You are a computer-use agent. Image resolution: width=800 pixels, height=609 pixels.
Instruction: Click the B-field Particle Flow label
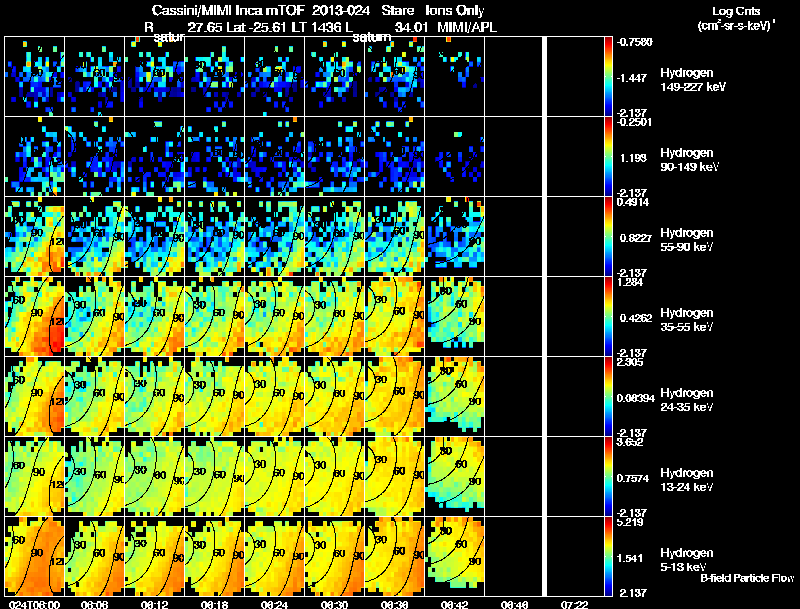[x=747, y=578]
